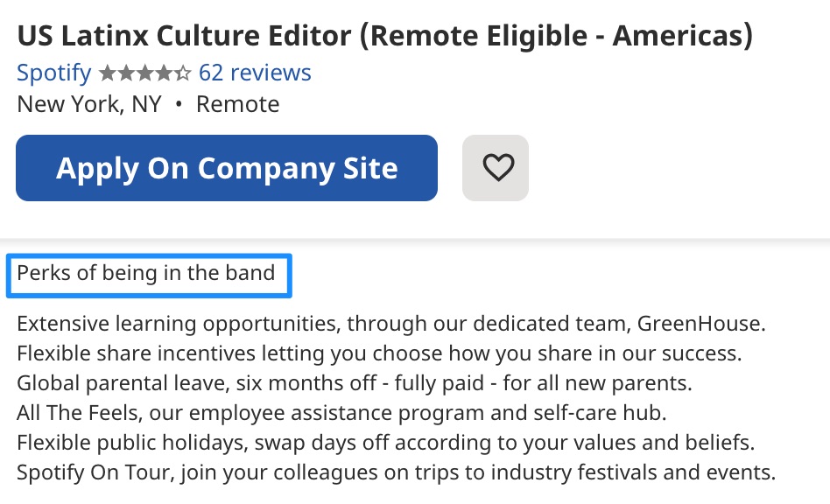
Task: Click the star rating for Spotify
Action: pos(145,73)
